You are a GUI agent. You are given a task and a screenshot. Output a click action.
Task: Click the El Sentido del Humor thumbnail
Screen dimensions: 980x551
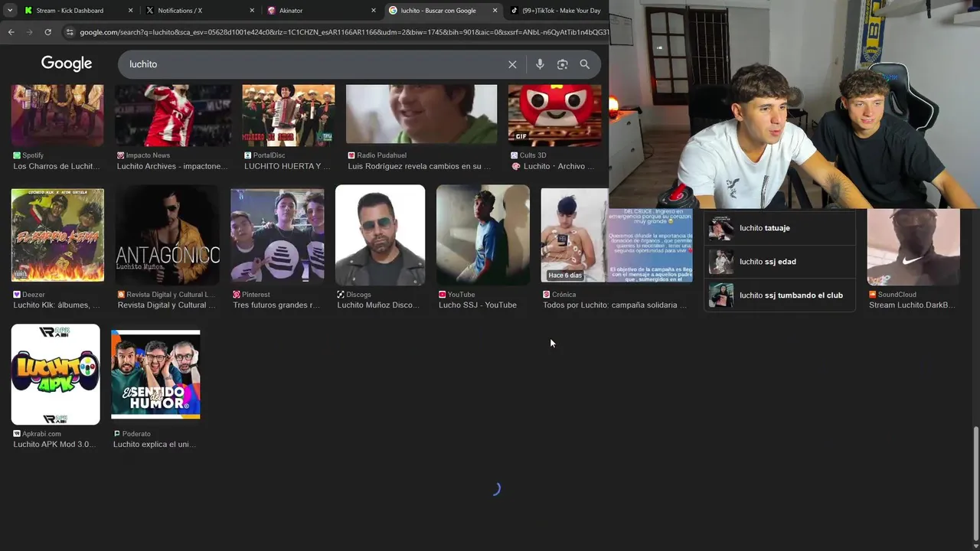click(155, 374)
